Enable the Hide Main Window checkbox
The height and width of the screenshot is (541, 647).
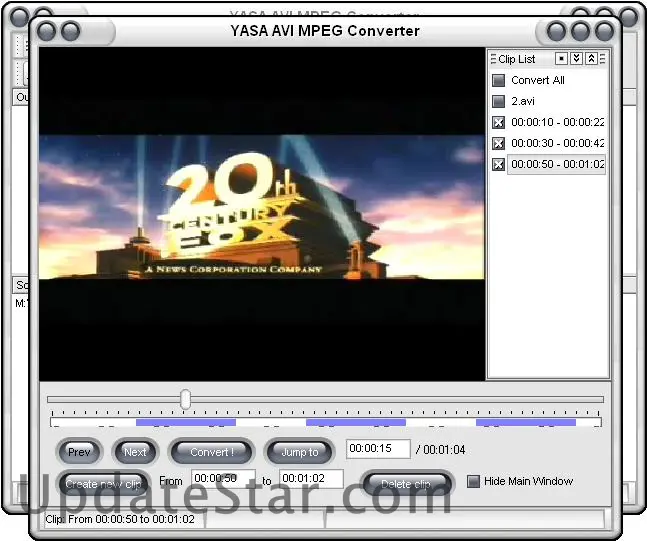coord(473,481)
